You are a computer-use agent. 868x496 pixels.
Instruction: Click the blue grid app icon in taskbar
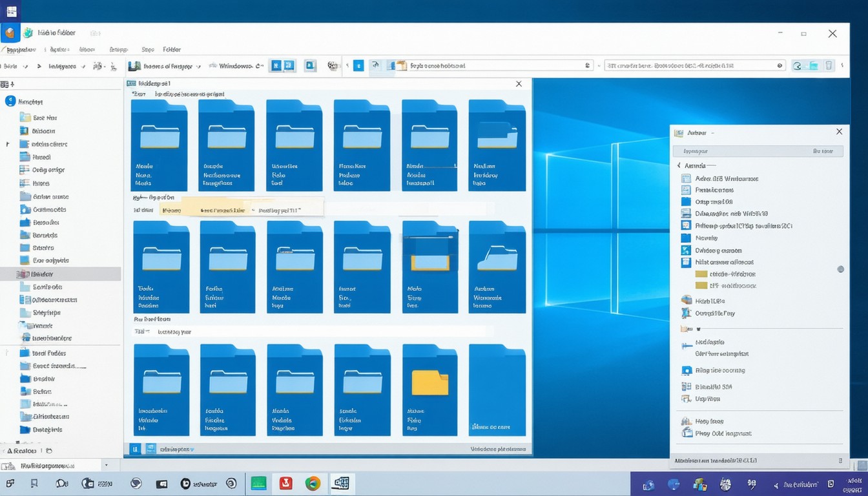[340, 483]
